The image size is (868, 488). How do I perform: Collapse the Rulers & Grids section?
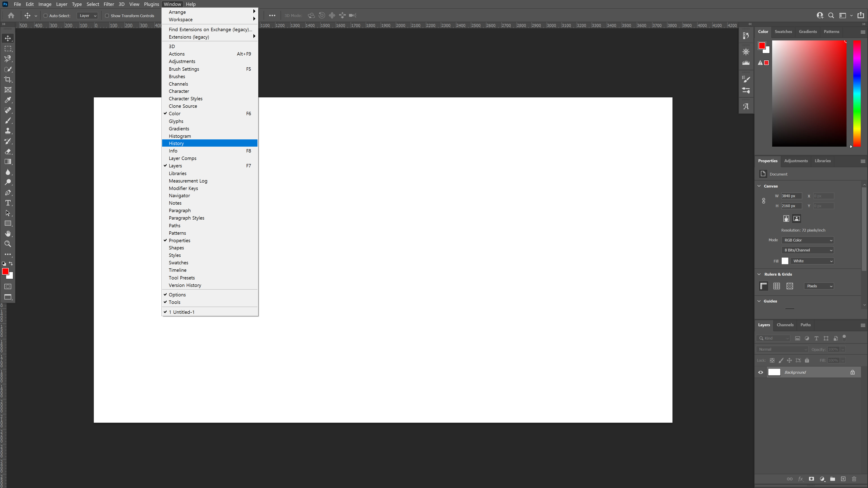tap(759, 274)
